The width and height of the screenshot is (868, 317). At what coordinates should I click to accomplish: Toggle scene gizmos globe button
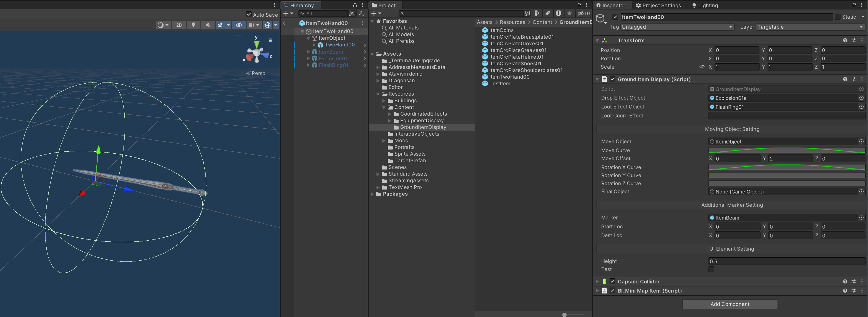tap(268, 25)
